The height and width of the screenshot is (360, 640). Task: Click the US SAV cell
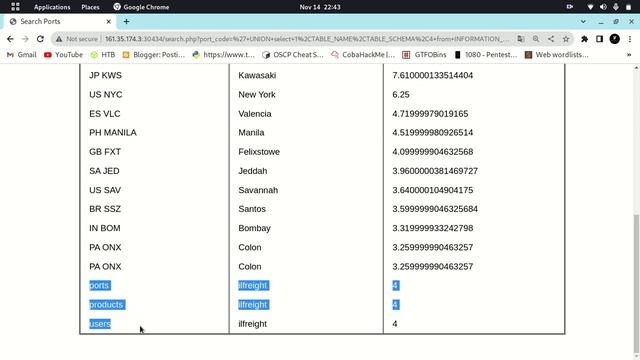coord(105,190)
